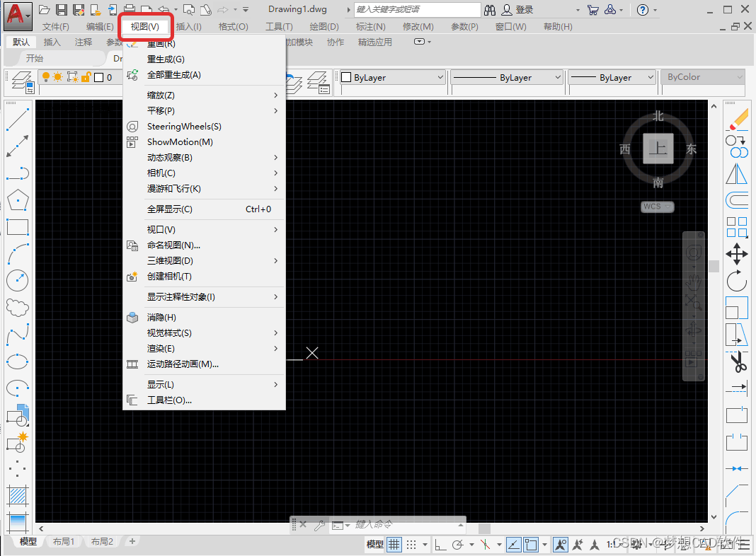
Task: Select the Circle tool
Action: (x=18, y=280)
